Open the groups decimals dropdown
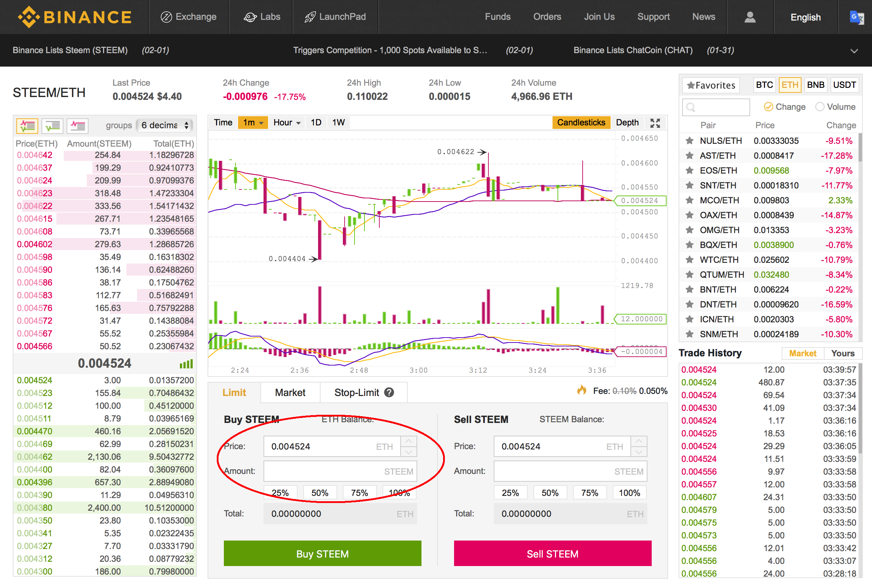The width and height of the screenshot is (872, 588). 165,125
